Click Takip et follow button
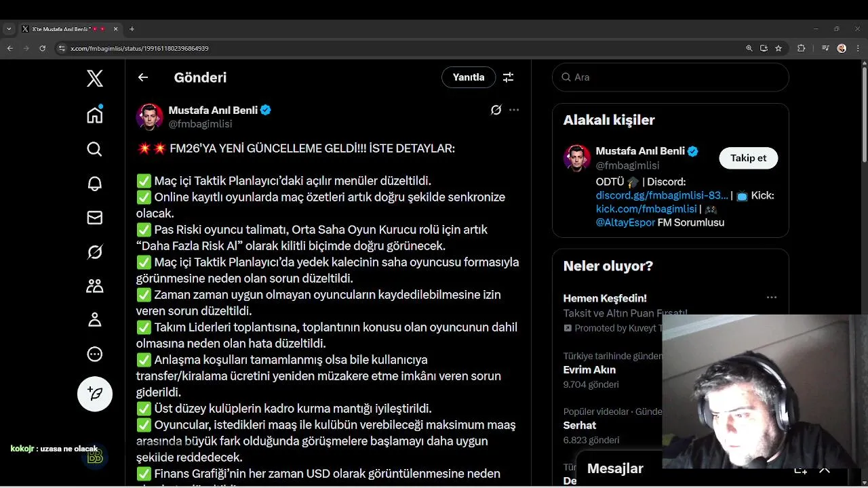The width and height of the screenshot is (868, 488). (x=749, y=158)
